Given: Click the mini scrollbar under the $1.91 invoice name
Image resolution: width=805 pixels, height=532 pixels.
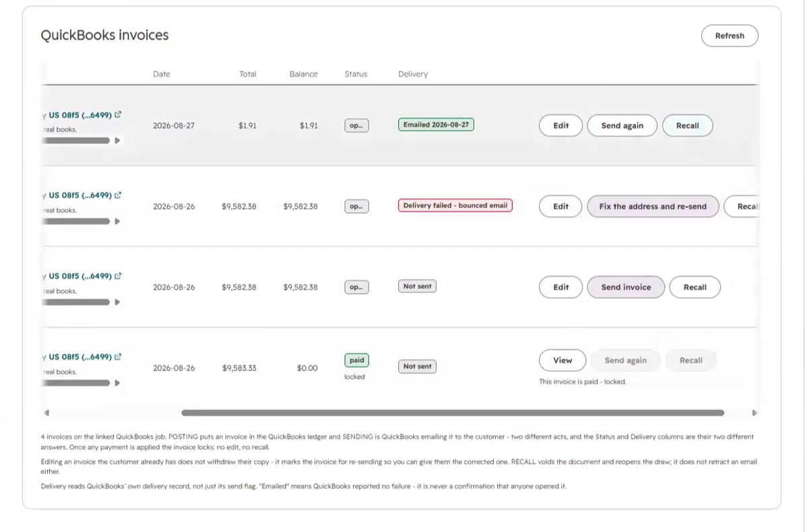Looking at the screenshot, I should point(76,141).
